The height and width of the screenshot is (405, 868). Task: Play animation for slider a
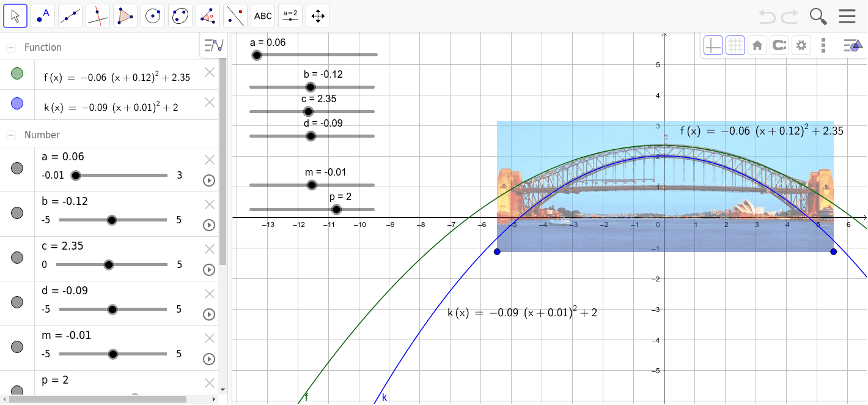[209, 180]
